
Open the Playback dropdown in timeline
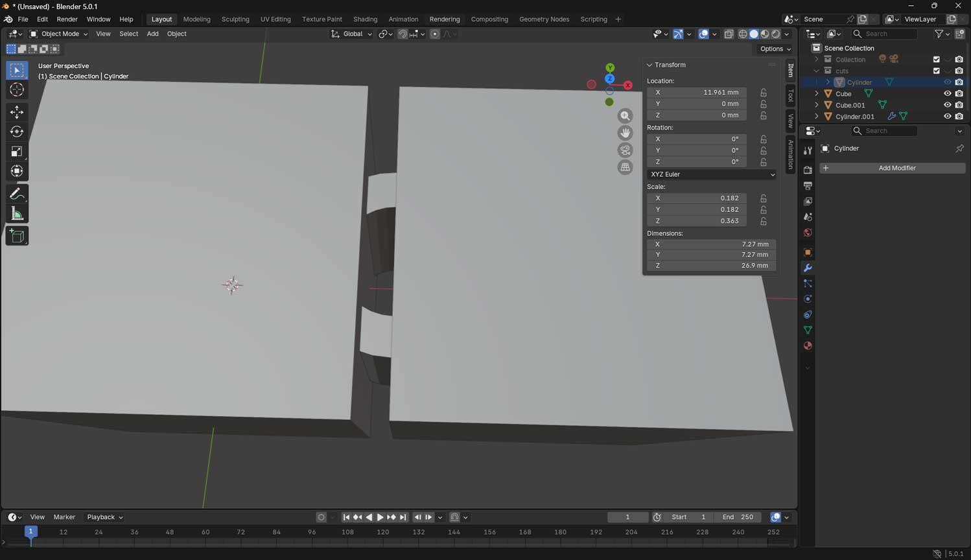click(104, 517)
